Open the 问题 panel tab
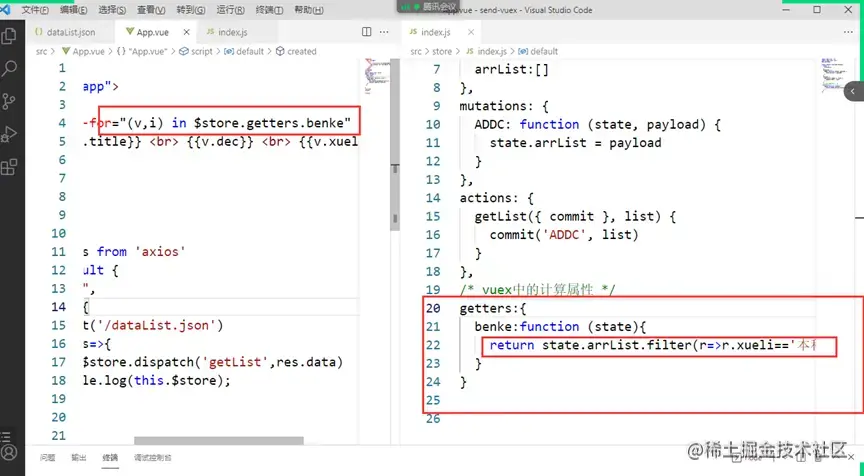This screenshot has height=476, width=864. point(47,457)
